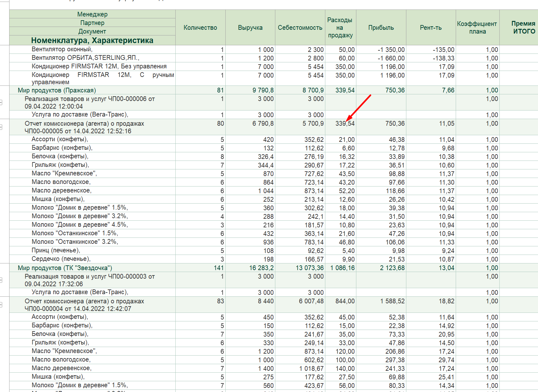This screenshot has height=392, width=538.
Task: Click profit value 118,66
Action: 395,191
